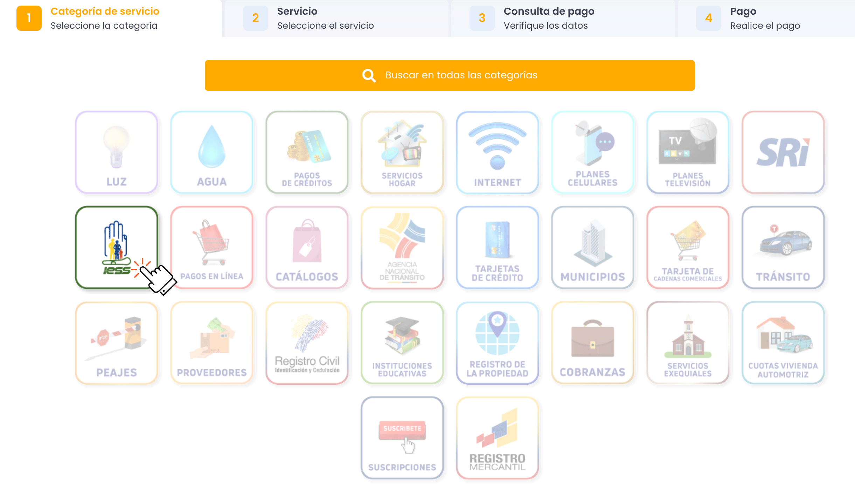Choose the Registro Civil tile
855x504 pixels.
[x=307, y=343]
